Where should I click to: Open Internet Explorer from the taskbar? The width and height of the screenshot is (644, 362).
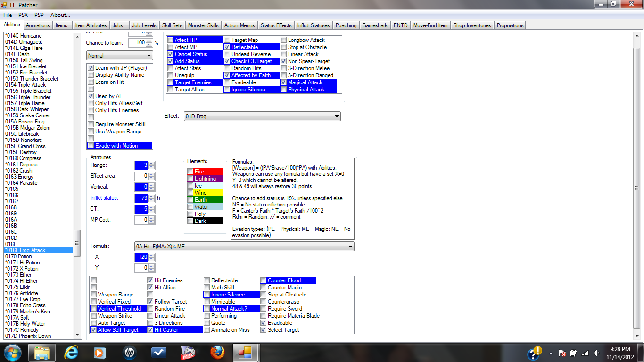point(71,353)
